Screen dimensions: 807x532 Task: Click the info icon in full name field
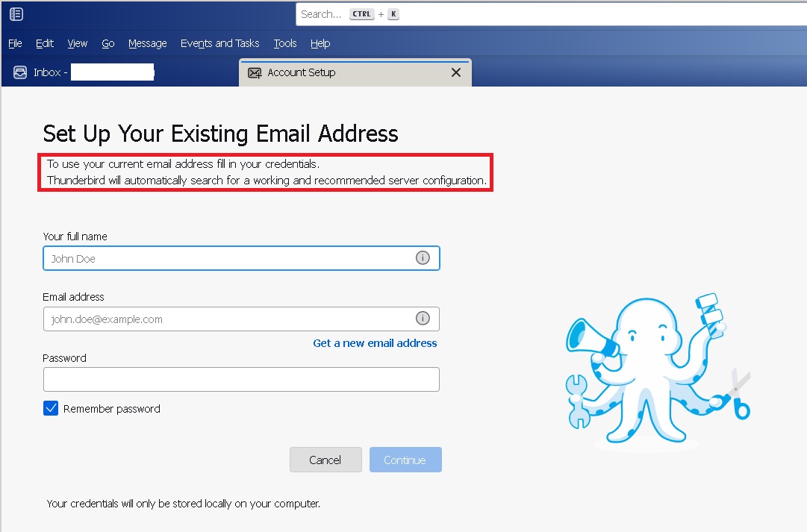[x=423, y=258]
